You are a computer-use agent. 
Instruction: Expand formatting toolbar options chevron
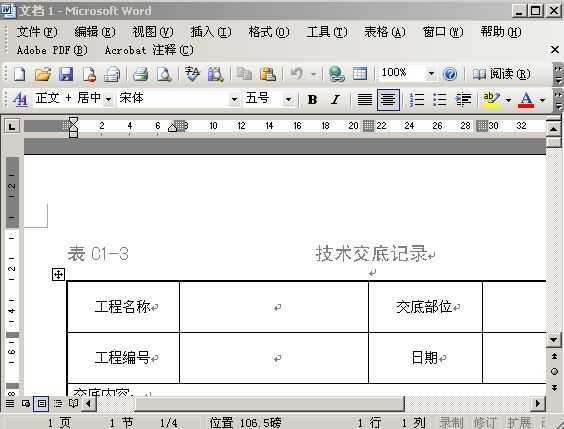(x=557, y=100)
